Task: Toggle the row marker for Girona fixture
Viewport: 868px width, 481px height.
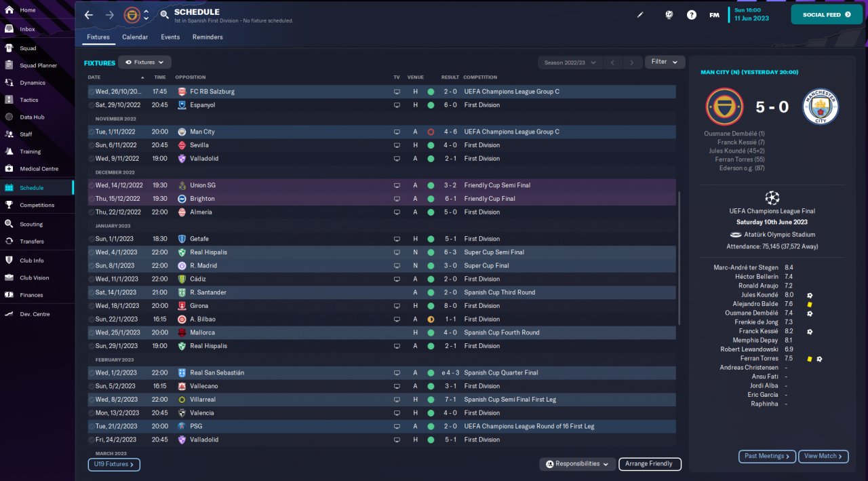Action: 92,306
